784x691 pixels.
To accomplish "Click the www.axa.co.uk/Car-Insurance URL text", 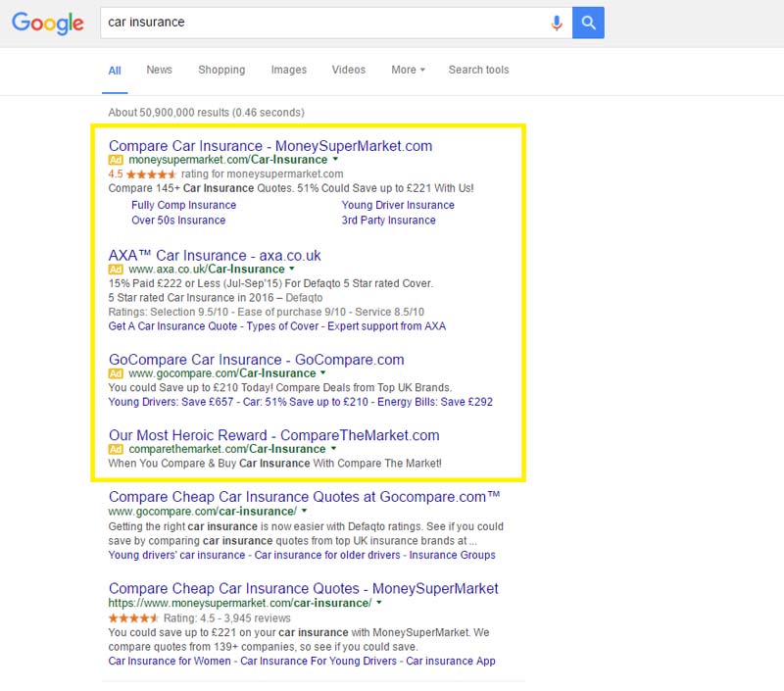I will tap(207, 270).
